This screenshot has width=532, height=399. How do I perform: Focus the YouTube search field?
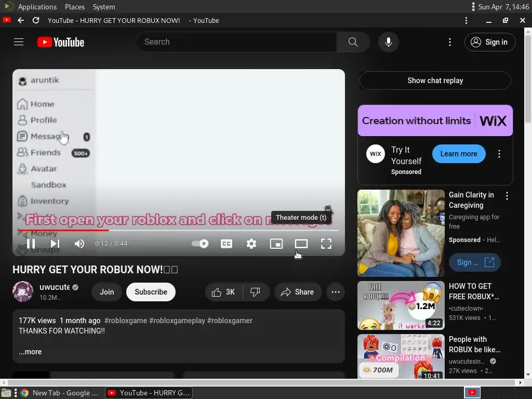click(237, 42)
